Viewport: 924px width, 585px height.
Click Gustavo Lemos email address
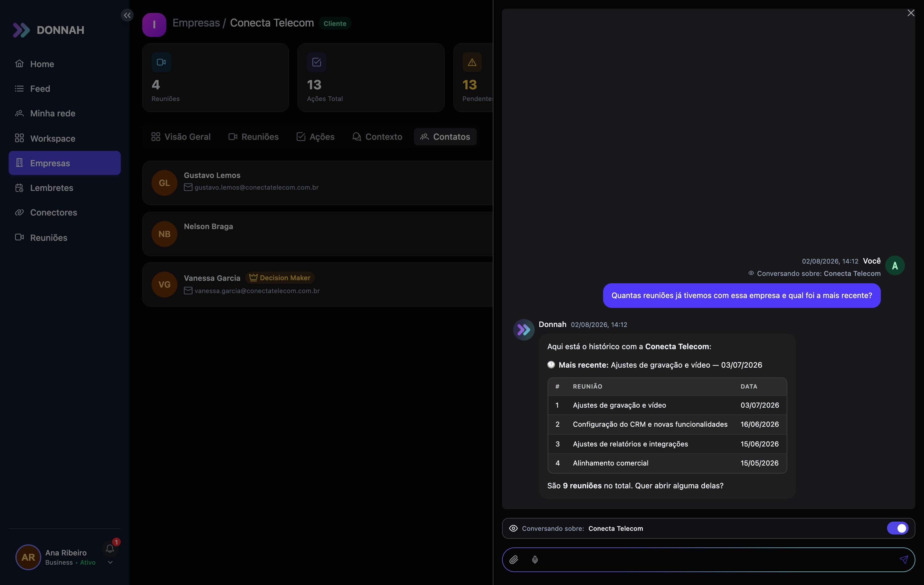[256, 188]
